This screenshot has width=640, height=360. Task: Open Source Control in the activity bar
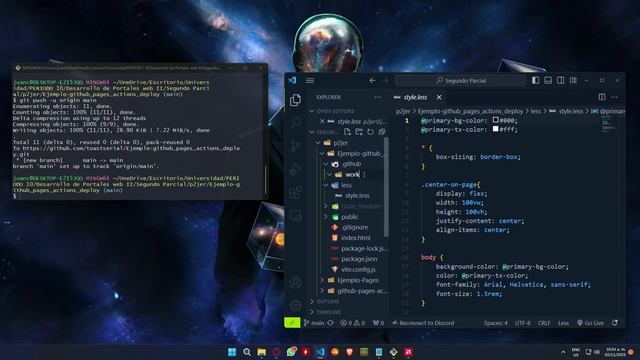296,146
